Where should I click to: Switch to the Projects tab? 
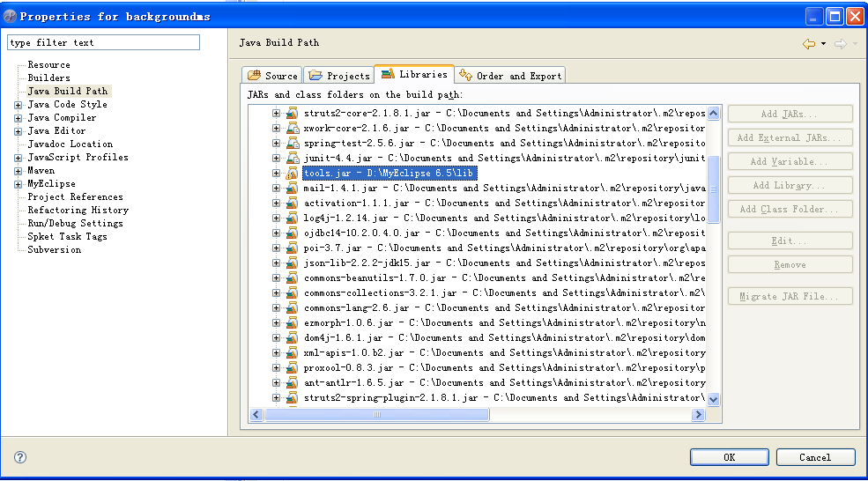(x=339, y=76)
